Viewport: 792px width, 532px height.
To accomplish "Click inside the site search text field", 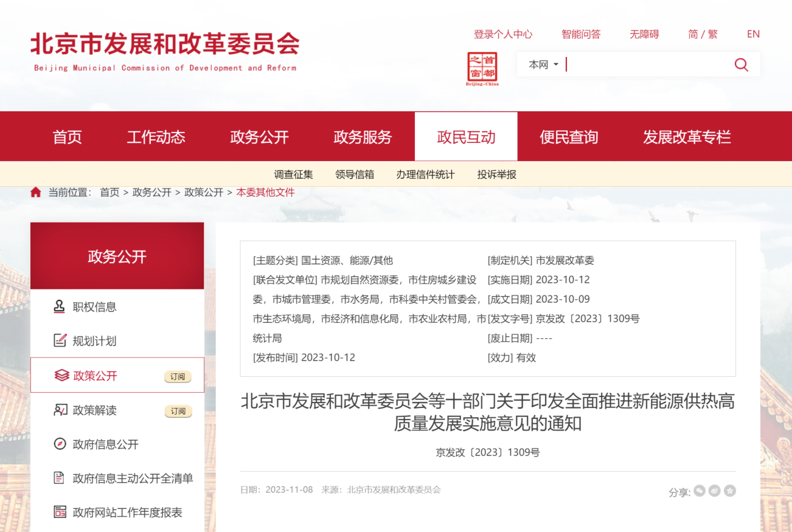I will [645, 64].
